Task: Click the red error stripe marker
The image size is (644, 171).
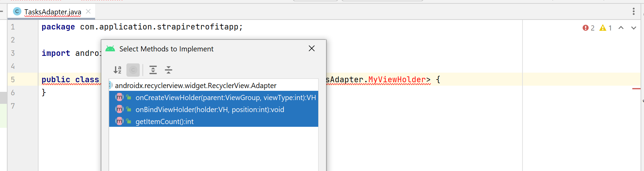Action: [x=636, y=89]
